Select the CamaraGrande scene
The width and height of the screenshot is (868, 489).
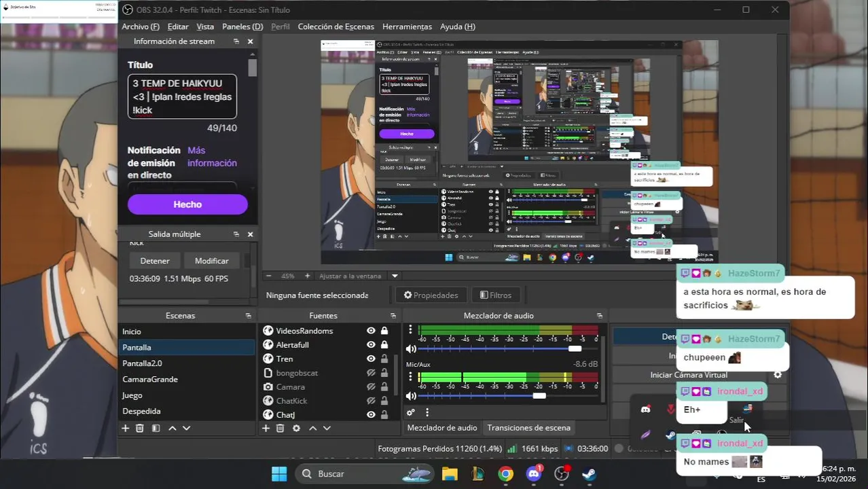(187, 379)
